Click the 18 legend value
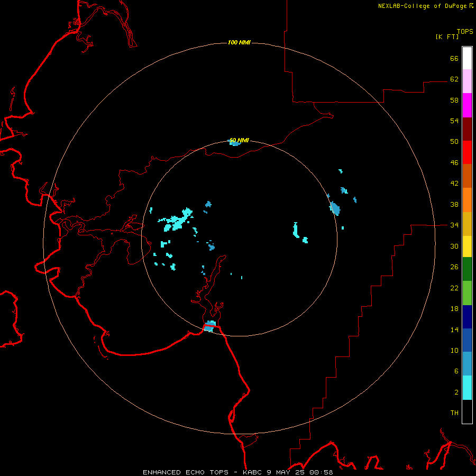 [454, 309]
